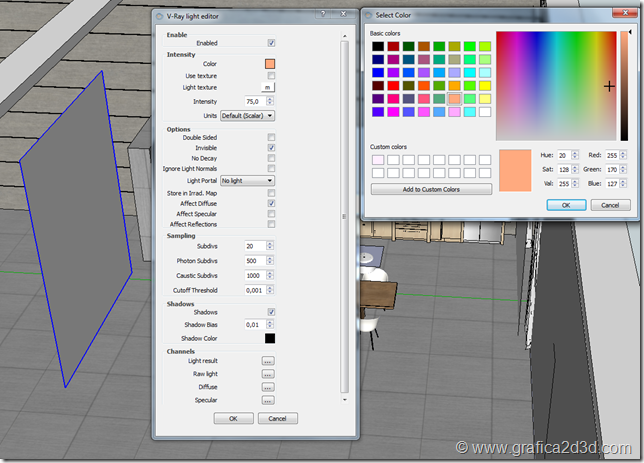Open the Diffuse channel button
The height and width of the screenshot is (463, 644).
(x=268, y=387)
